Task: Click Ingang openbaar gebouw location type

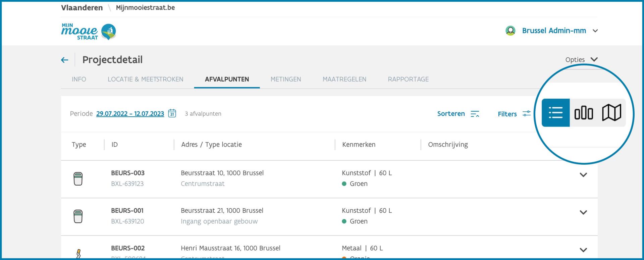Action: point(219,221)
